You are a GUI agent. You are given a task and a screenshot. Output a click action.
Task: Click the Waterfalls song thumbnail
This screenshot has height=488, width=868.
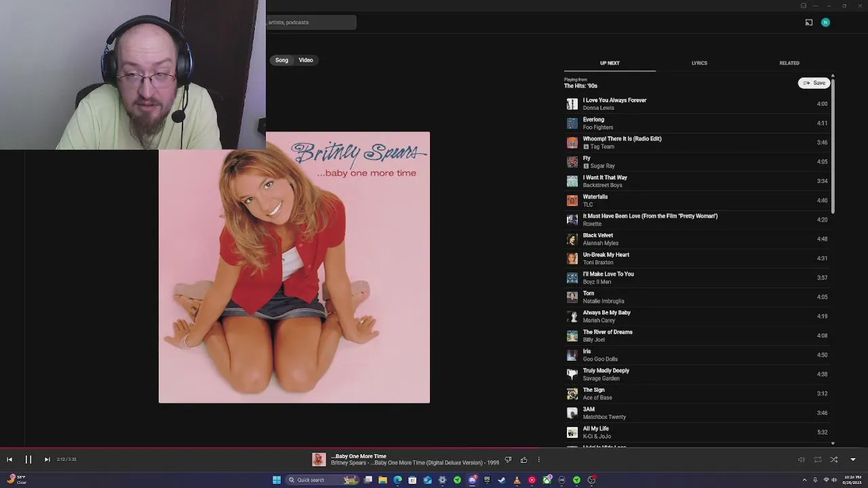click(x=572, y=201)
